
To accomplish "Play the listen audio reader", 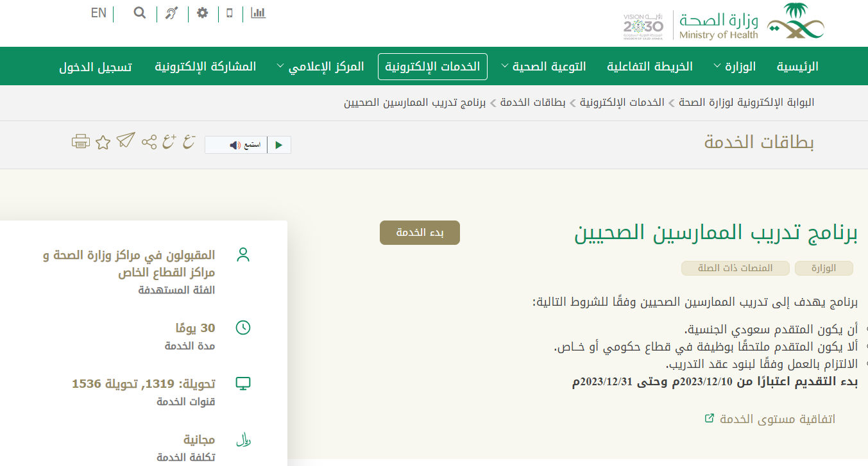I will click(278, 145).
